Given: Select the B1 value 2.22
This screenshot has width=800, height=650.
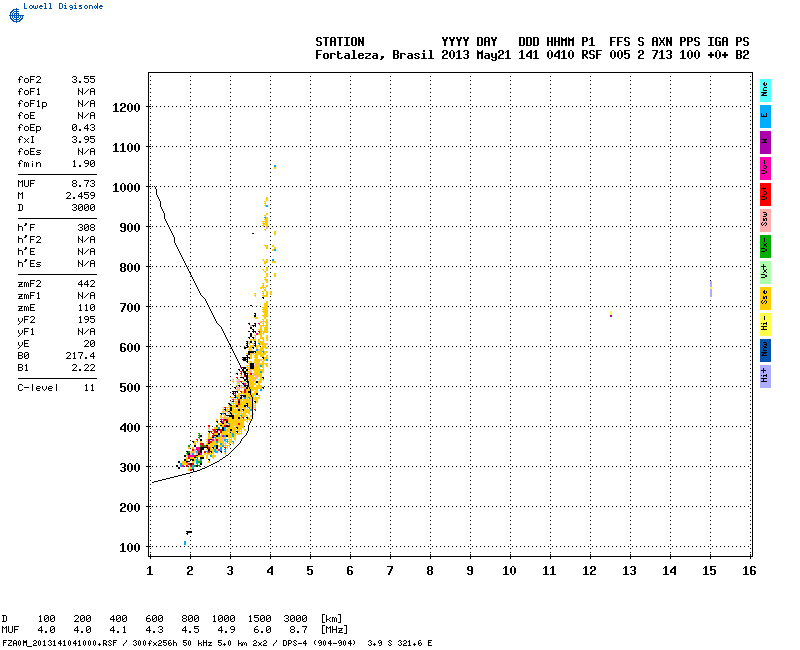Looking at the screenshot, I should tap(83, 368).
